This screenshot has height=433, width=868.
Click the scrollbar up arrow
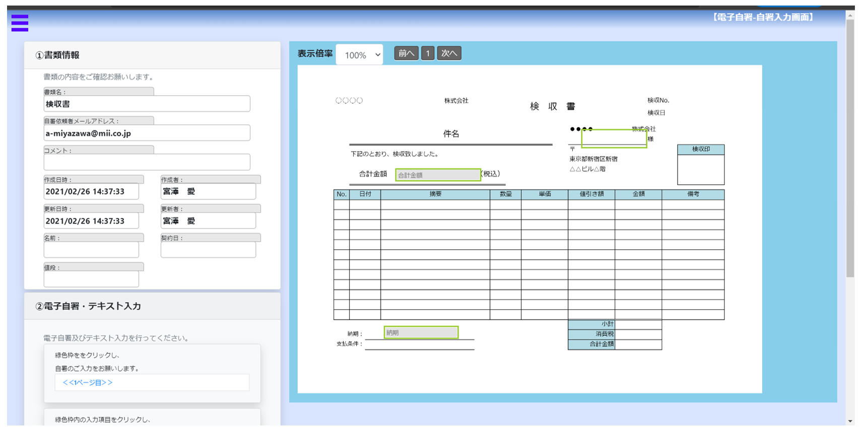(850, 15)
